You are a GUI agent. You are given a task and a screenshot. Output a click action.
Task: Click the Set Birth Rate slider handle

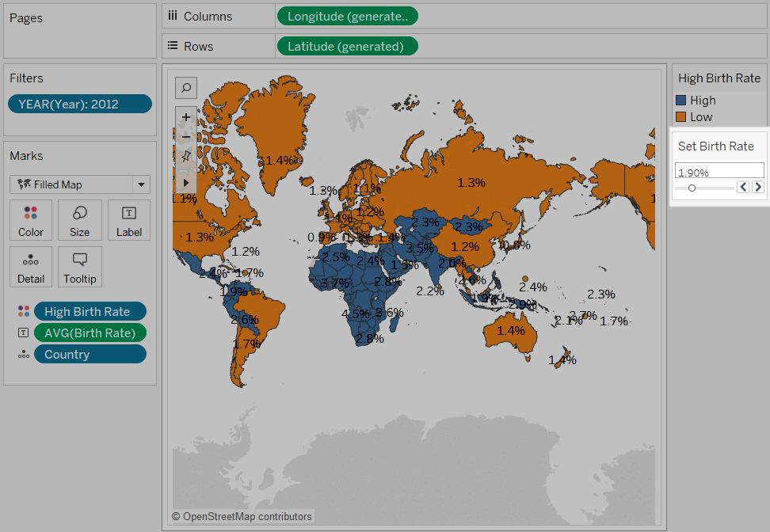[692, 188]
